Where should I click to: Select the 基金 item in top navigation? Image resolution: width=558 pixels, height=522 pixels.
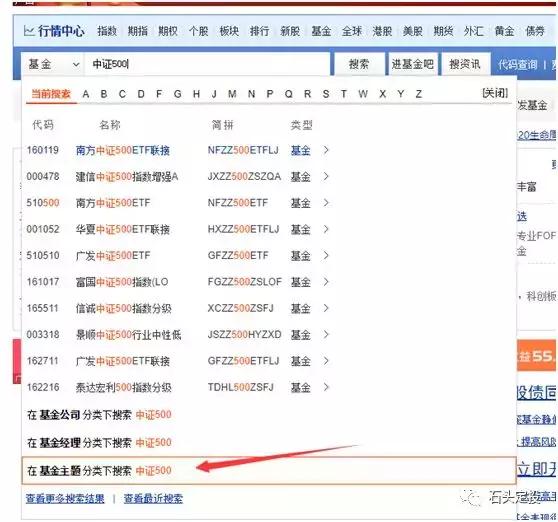pyautogui.click(x=321, y=31)
